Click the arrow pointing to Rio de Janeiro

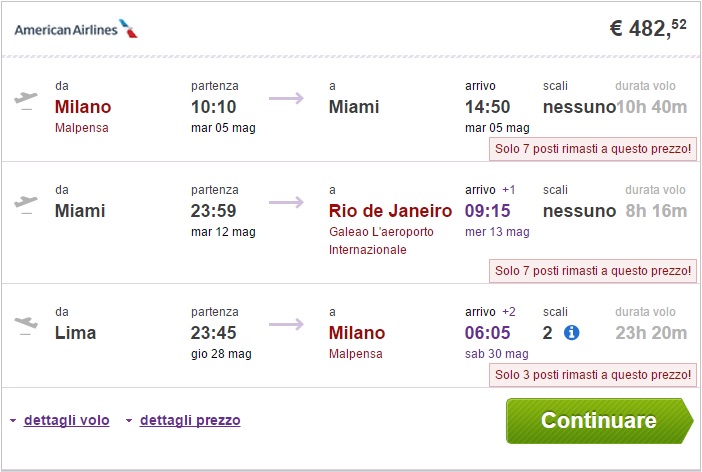click(286, 202)
